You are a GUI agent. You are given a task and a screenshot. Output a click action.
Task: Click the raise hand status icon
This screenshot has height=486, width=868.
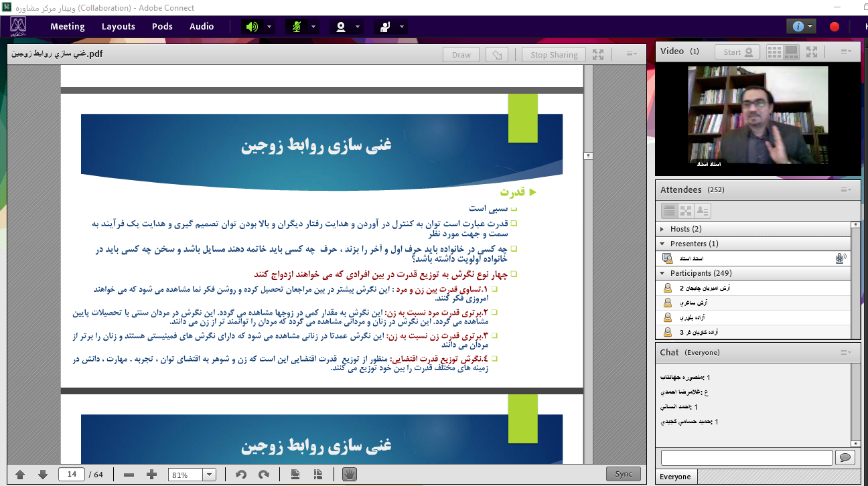[384, 27]
